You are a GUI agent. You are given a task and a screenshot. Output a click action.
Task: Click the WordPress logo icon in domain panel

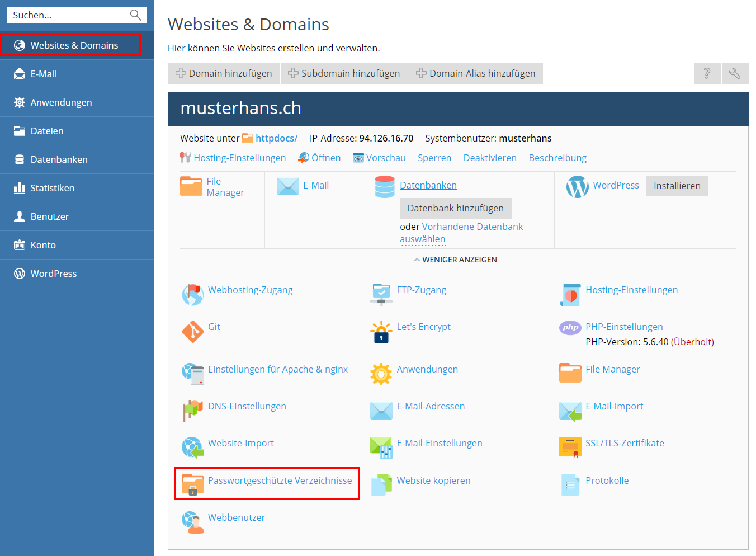tap(577, 187)
